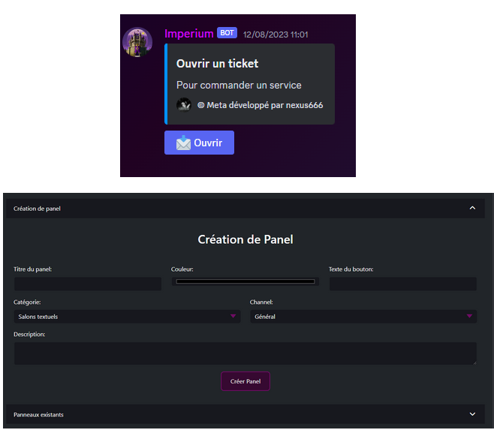This screenshot has height=448, width=494.
Task: Click the purple arrow on the Catégorie select
Action: (x=233, y=316)
